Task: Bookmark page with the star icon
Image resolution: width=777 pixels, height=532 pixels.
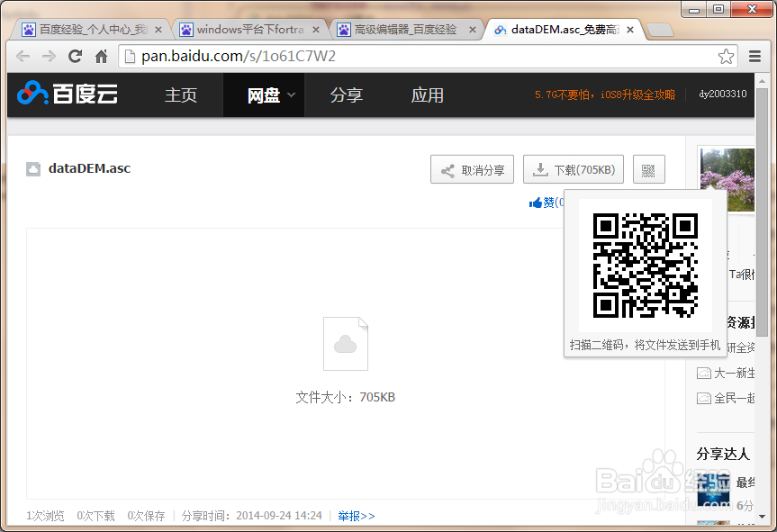Action: click(726, 57)
